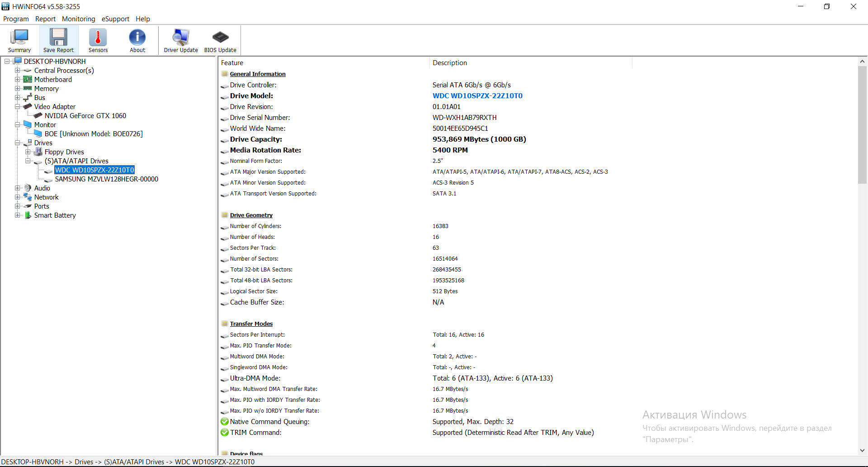Click the Network tree icon

pyautogui.click(x=28, y=197)
